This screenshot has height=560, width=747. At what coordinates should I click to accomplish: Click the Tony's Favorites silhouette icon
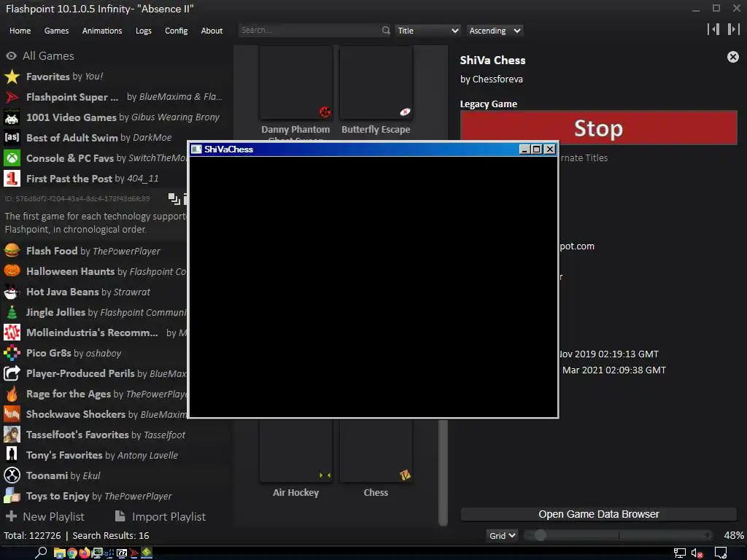tap(12, 455)
